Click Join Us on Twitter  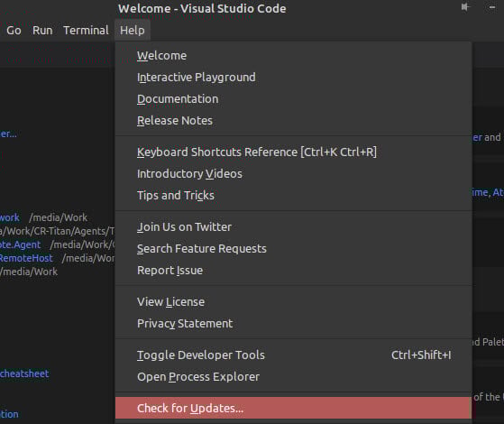click(x=293, y=226)
